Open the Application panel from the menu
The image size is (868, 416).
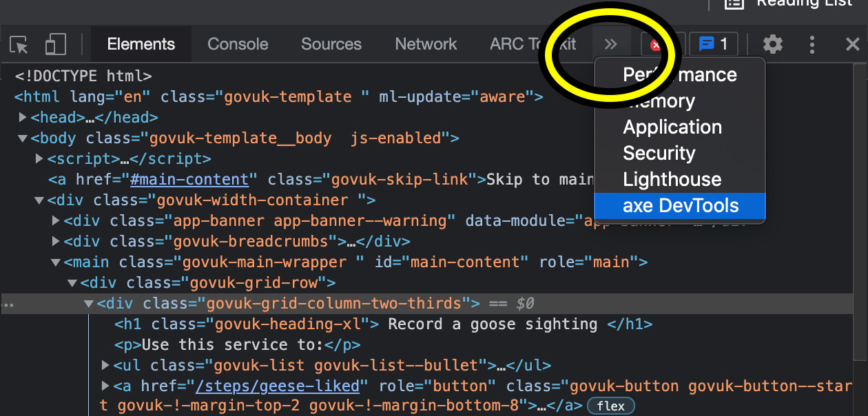pos(672,127)
